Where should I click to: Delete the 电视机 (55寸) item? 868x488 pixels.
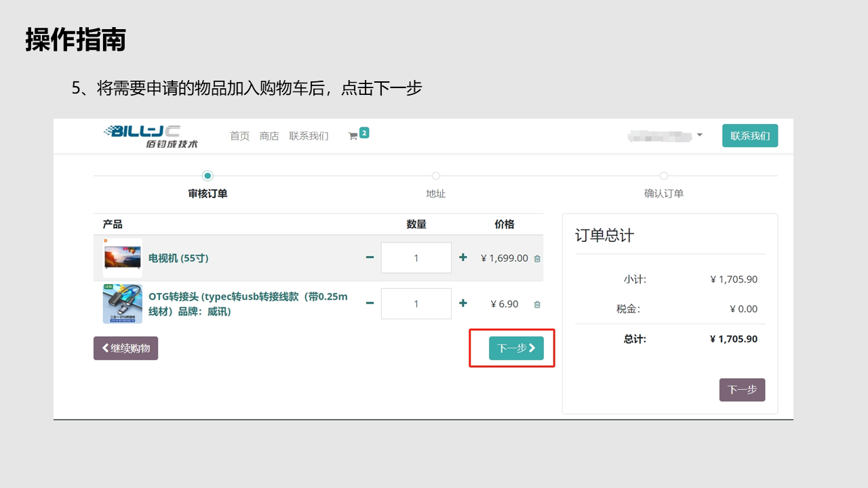tap(537, 258)
